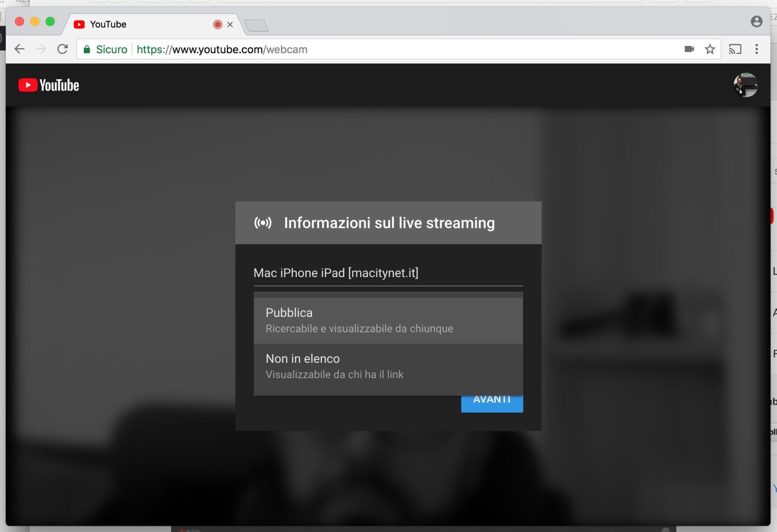
Task: Click the YouTube favicon on the tab
Action: 79,25
